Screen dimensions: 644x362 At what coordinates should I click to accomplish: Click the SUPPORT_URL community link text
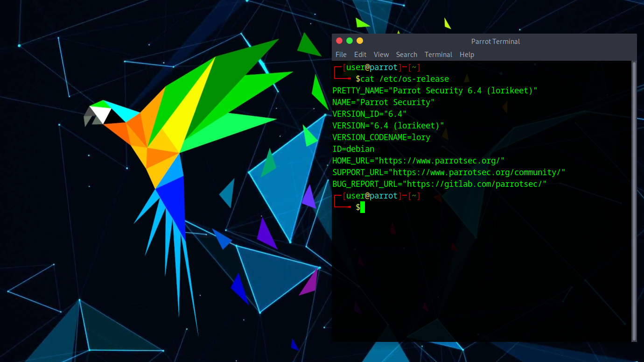click(x=477, y=172)
